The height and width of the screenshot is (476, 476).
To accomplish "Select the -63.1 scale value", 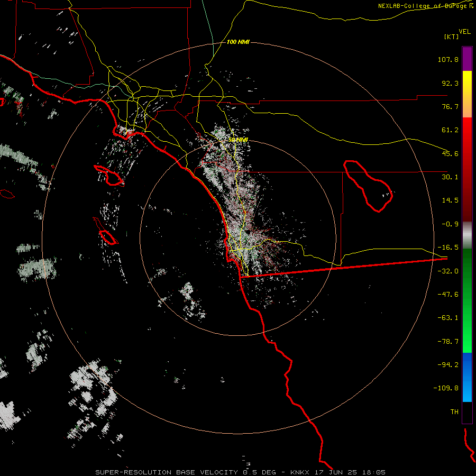I will 448,318.
